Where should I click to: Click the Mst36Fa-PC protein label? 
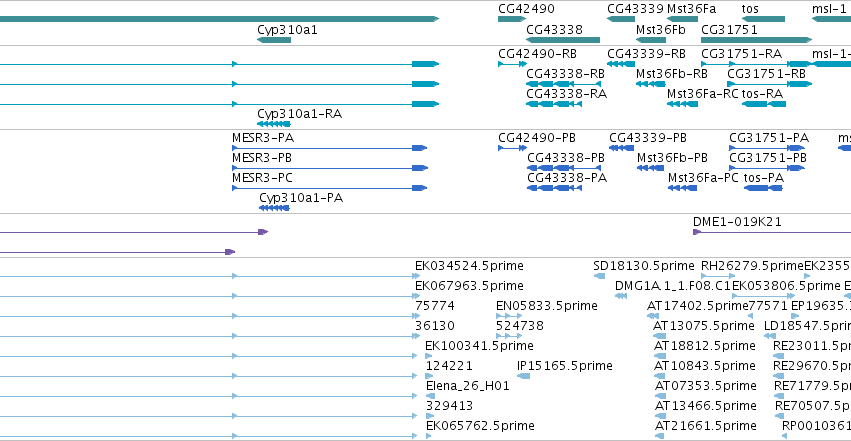coord(703,178)
